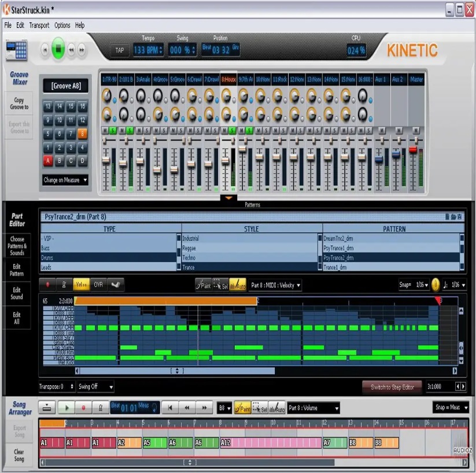Viewport: 476px width, 473px height.
Task: Click the rewind-to-start button in Song Arranger
Action: (x=170, y=408)
